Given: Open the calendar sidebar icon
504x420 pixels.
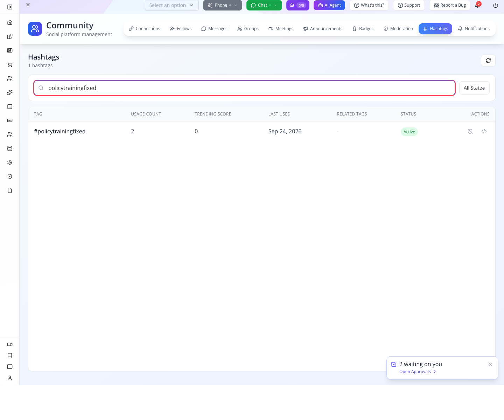Looking at the screenshot, I should (x=10, y=106).
